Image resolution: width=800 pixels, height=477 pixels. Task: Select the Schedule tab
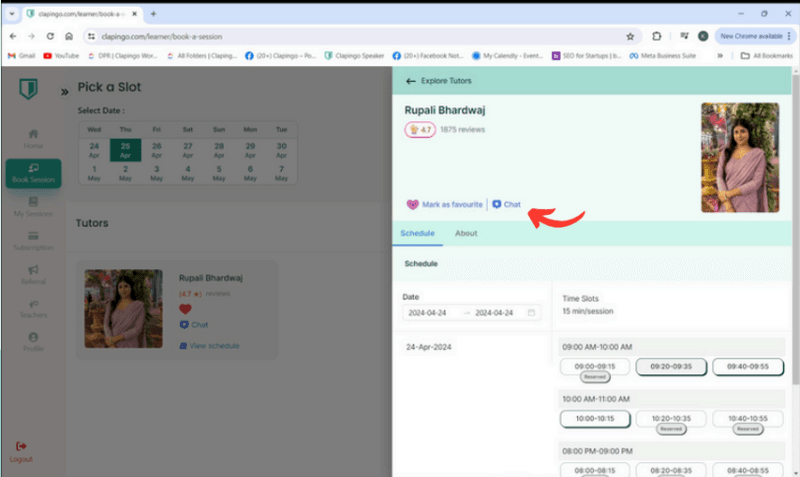click(417, 233)
